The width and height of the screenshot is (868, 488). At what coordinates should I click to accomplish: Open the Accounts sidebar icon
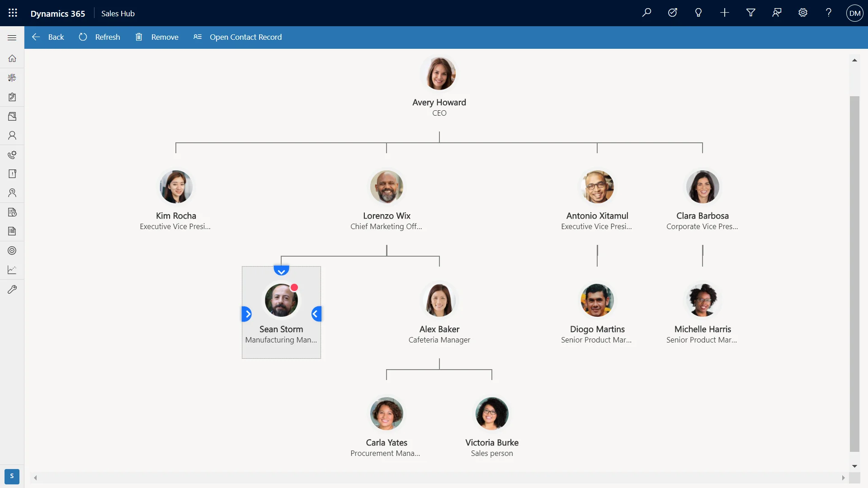(12, 116)
